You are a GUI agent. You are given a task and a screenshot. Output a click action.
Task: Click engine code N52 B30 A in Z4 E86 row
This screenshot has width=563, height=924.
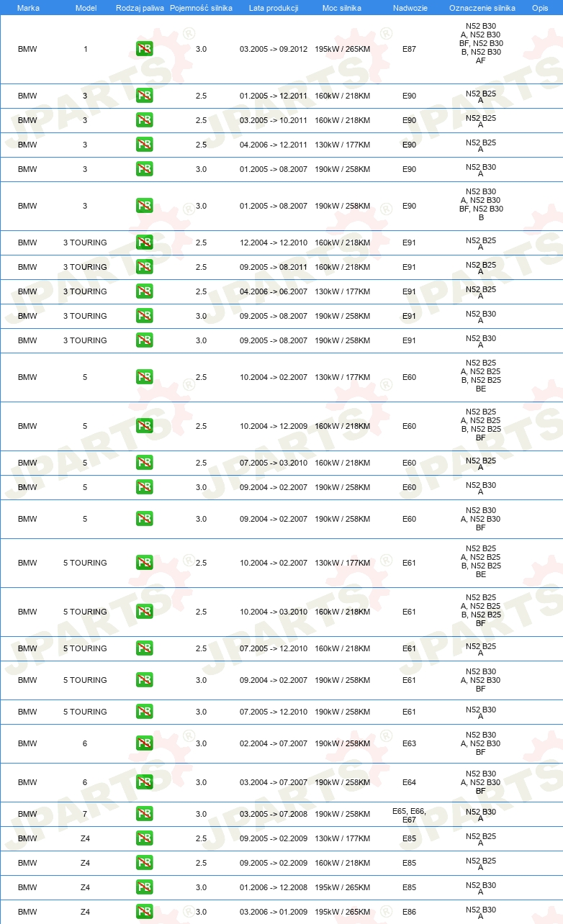tap(481, 912)
